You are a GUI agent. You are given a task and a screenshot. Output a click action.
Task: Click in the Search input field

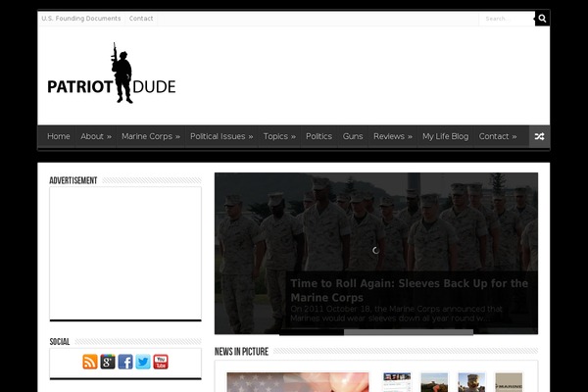tap(507, 19)
